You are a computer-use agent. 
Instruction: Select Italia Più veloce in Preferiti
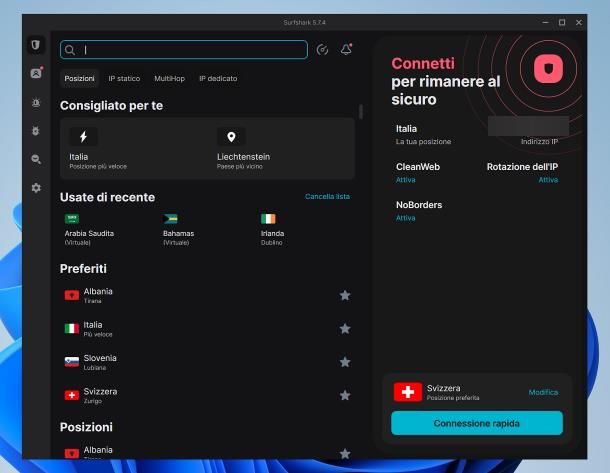[207, 329]
